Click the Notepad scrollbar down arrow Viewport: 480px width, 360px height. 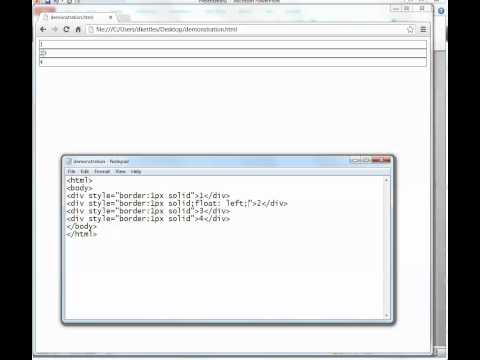click(386, 315)
